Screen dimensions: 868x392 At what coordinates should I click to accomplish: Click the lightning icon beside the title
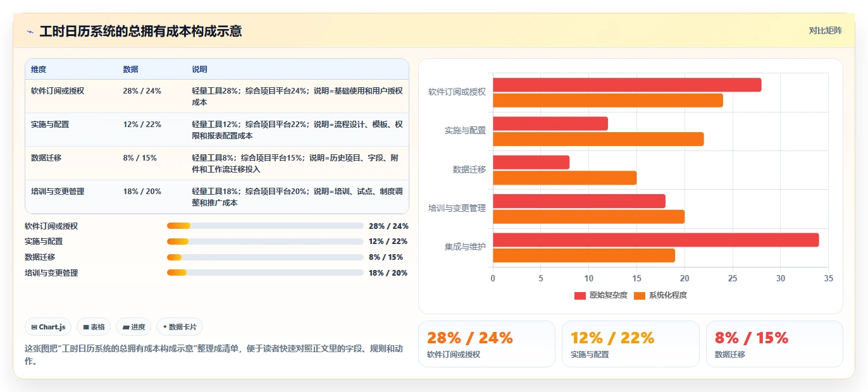[x=30, y=32]
